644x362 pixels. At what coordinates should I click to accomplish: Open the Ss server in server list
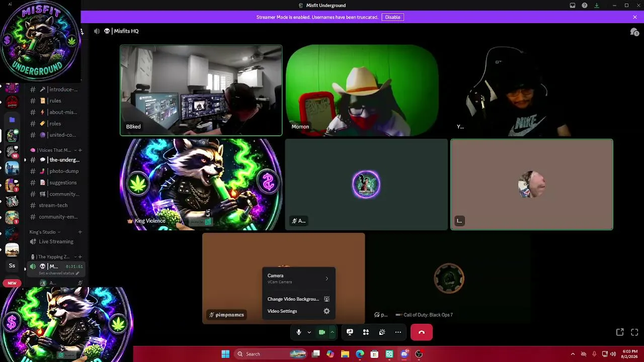tap(12, 265)
